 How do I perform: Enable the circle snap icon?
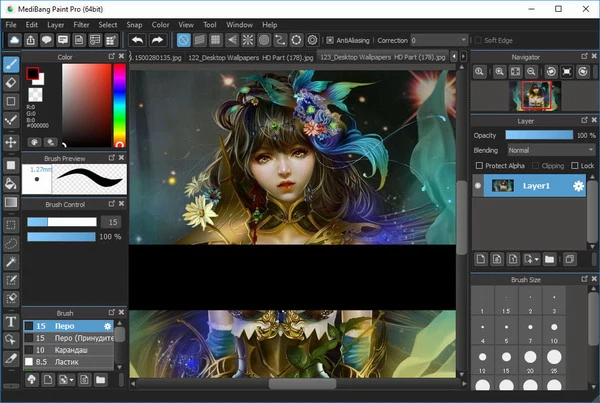(264, 40)
